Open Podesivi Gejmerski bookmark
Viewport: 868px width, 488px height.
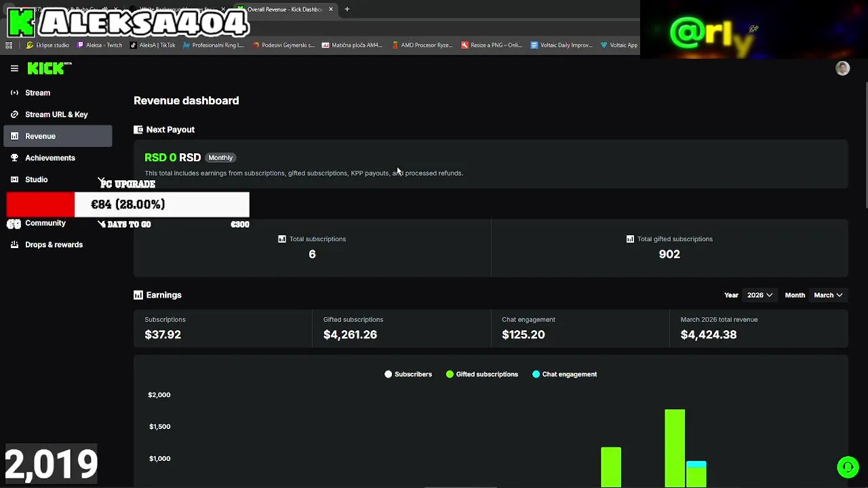click(283, 45)
